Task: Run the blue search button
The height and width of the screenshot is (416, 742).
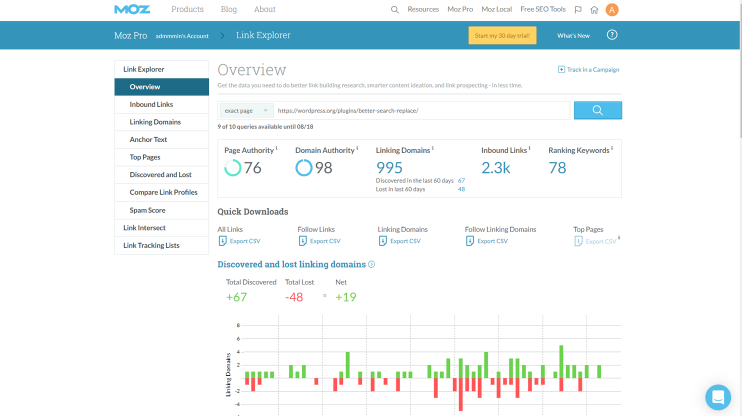Action: point(598,110)
